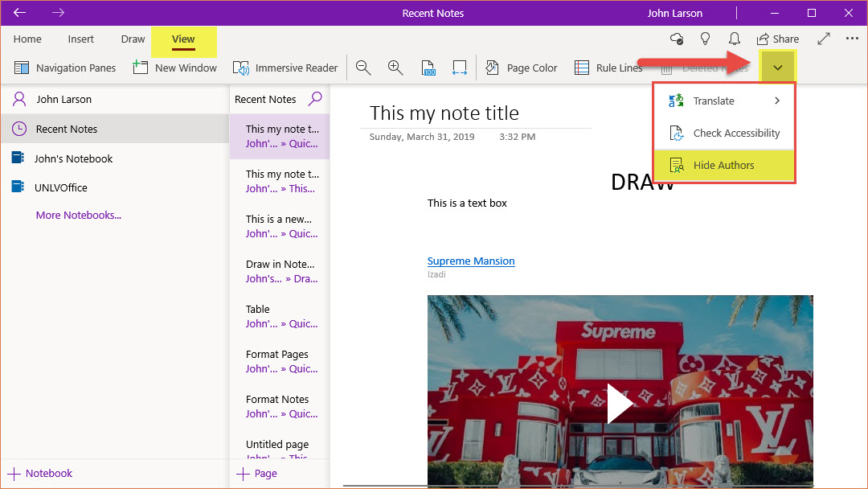Click the search magnifier in Recent Notes
This screenshot has width=868, height=489.
[315, 99]
